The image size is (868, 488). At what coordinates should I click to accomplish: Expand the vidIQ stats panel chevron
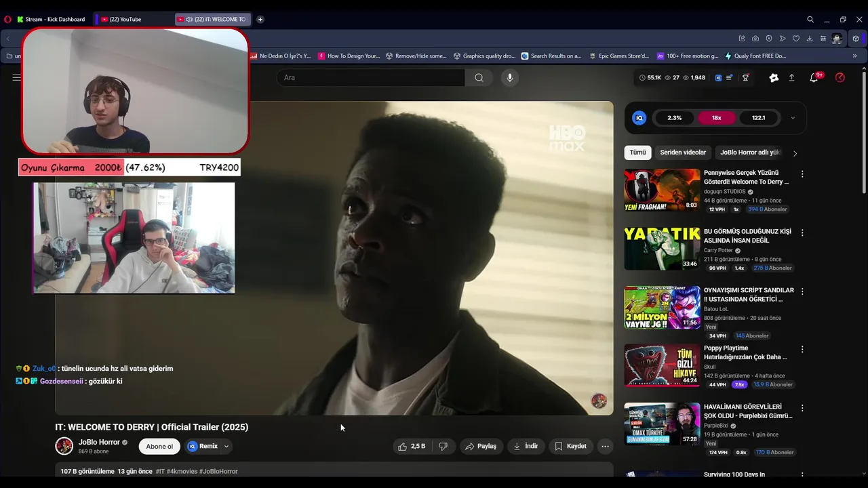pyautogui.click(x=793, y=118)
